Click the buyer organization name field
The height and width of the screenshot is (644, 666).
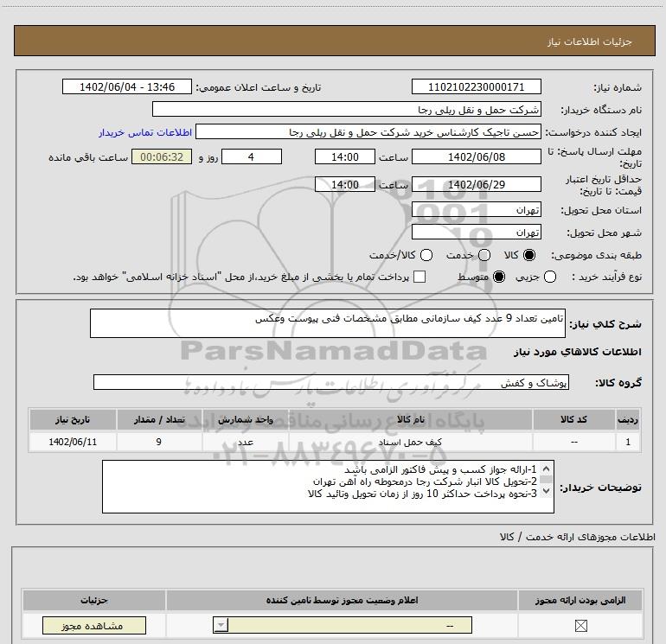pos(347,110)
